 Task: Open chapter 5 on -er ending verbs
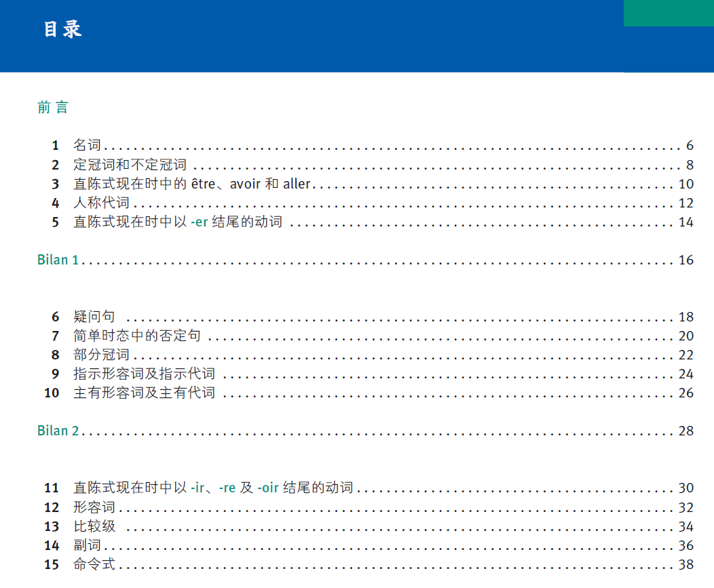pos(177,222)
